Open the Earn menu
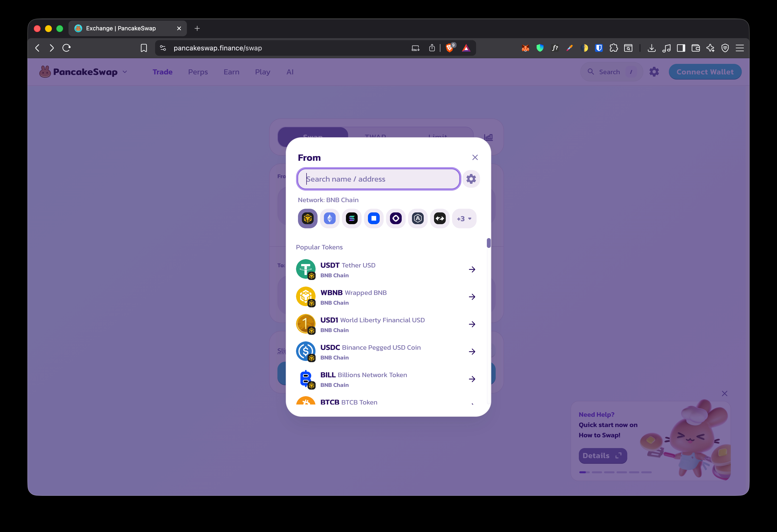777x532 pixels. tap(231, 72)
